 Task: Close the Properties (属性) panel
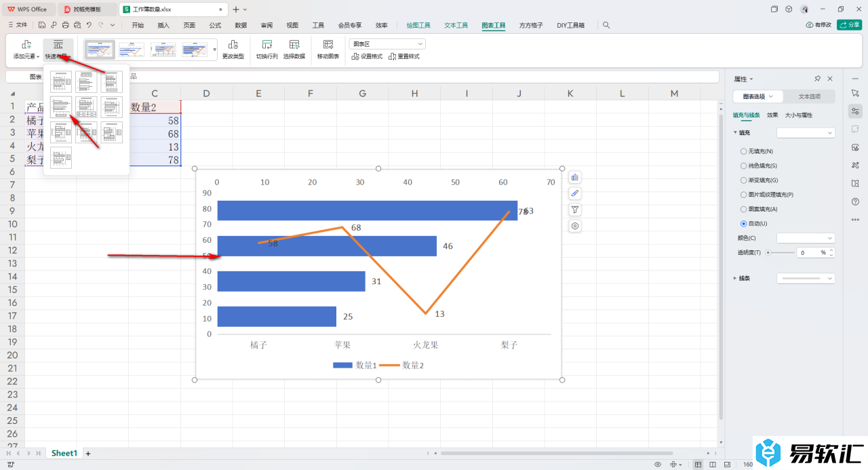tap(831, 79)
